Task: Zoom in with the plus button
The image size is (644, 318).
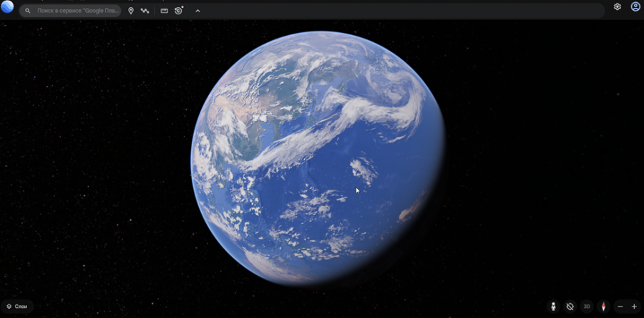Action: pyautogui.click(x=634, y=307)
